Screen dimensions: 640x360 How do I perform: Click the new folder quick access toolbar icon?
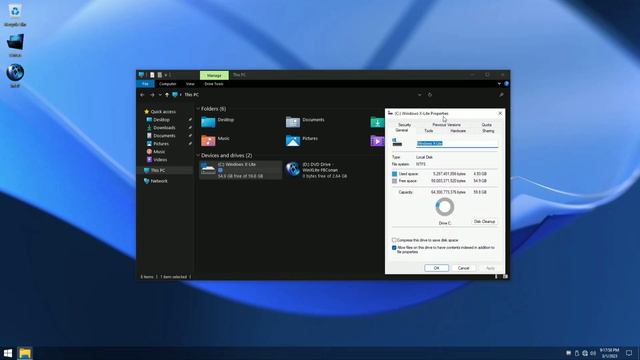click(160, 75)
